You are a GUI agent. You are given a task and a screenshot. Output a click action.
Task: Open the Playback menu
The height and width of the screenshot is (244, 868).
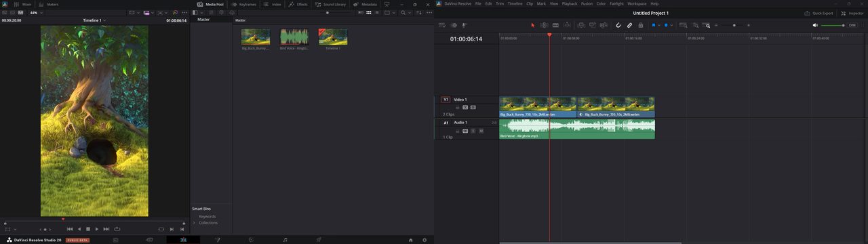(x=570, y=4)
